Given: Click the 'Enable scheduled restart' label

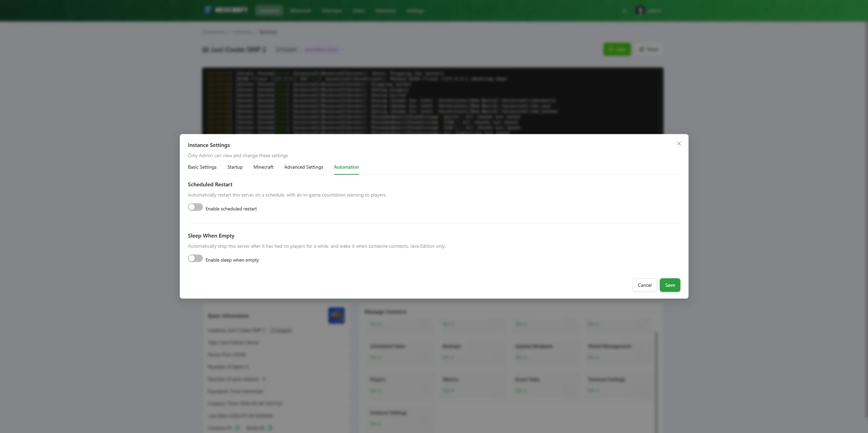Looking at the screenshot, I should click(231, 209).
